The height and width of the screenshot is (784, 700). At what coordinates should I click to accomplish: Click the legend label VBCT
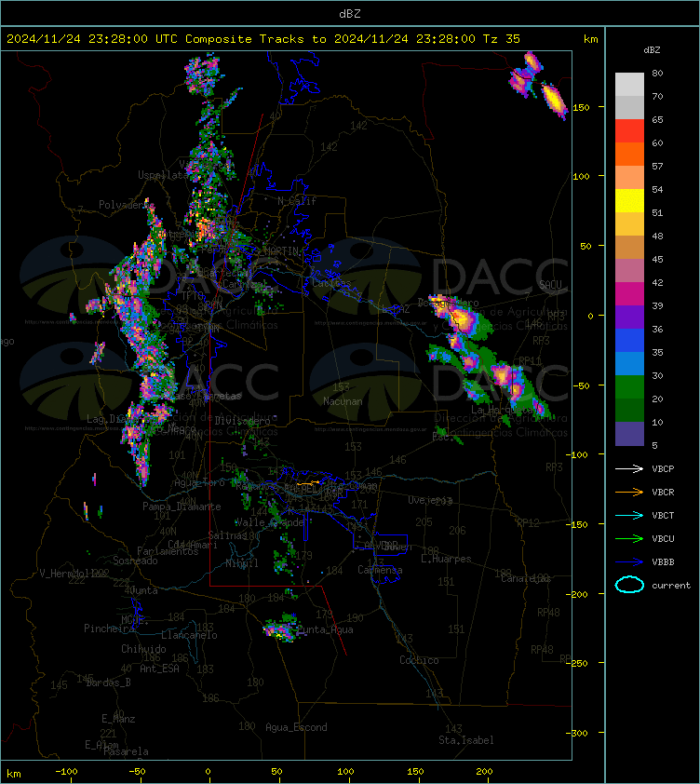(x=663, y=515)
